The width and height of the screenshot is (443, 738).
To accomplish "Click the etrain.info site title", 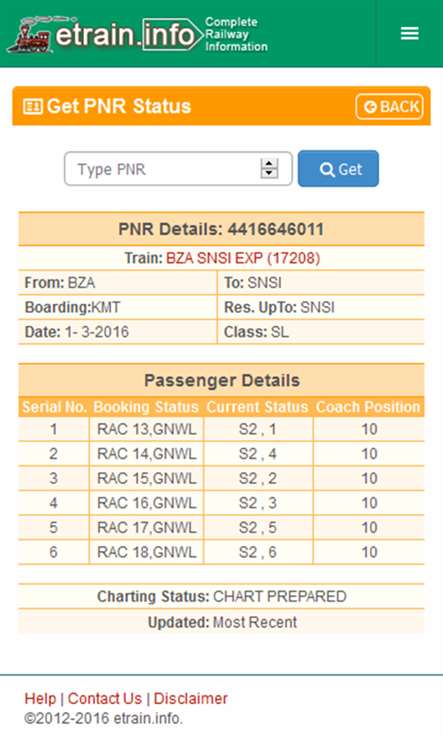I will pos(125,34).
